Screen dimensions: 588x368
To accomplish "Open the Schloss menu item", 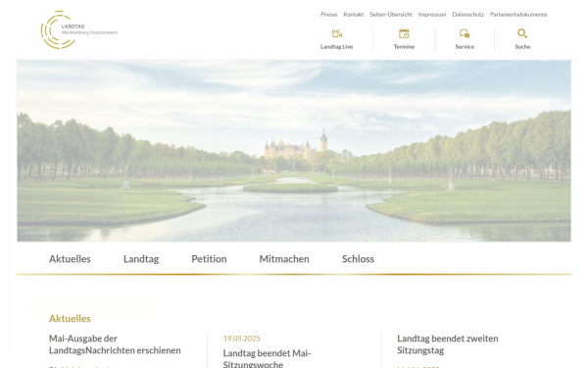I will coord(358,259).
